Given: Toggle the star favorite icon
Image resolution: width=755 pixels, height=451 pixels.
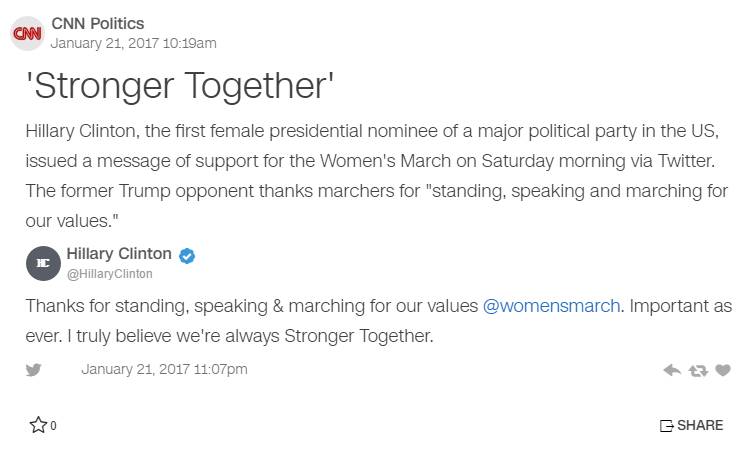Looking at the screenshot, I should [38, 425].
